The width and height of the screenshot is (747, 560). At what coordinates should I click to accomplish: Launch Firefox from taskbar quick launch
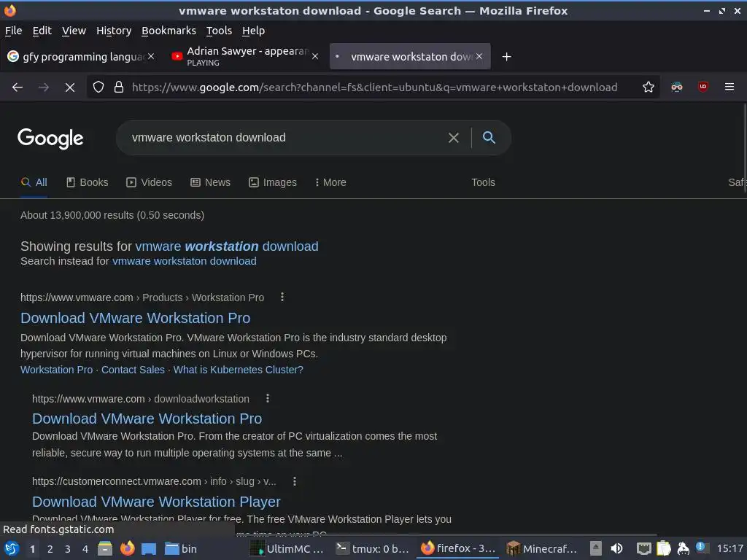click(127, 548)
